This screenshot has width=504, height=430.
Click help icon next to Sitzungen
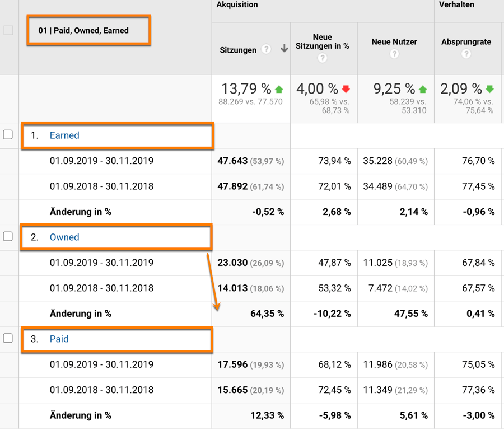coord(267,49)
